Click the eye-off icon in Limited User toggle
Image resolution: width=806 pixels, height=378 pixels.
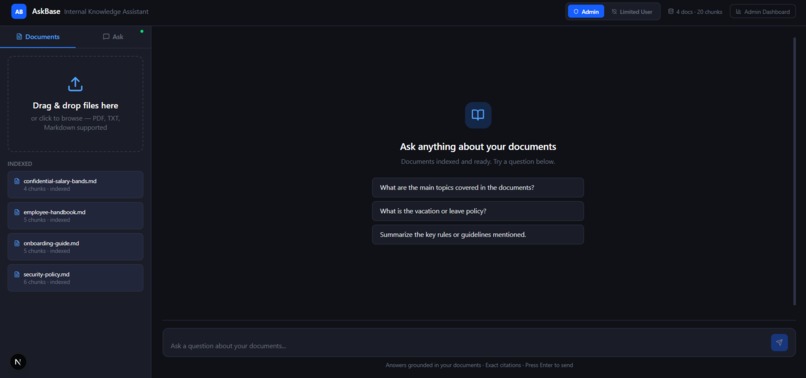coord(614,12)
